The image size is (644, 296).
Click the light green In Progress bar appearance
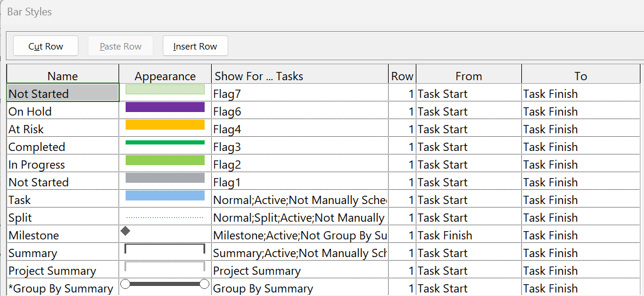165,160
